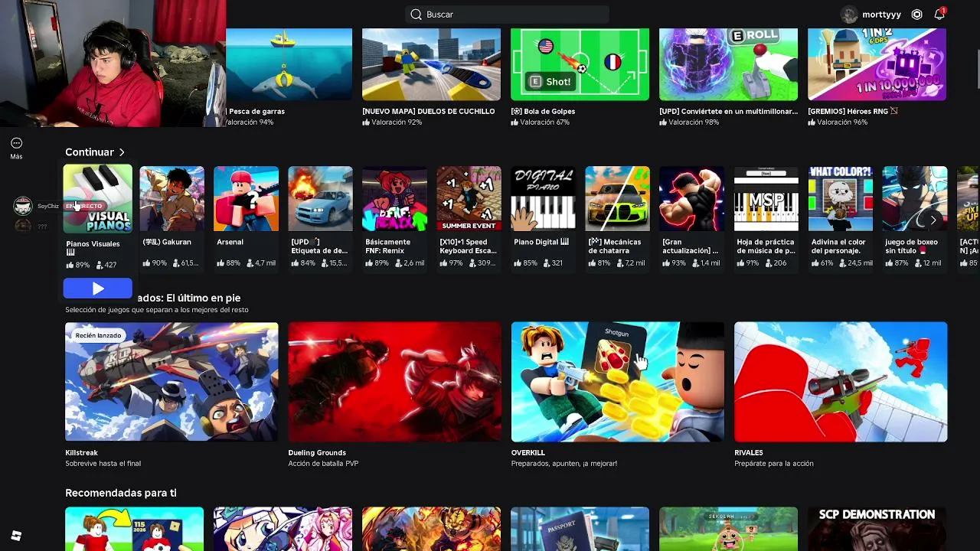Viewport: 980px width, 551px height.
Task: Open the Robux hexagon icon beside mortyyy
Action: pos(917,15)
